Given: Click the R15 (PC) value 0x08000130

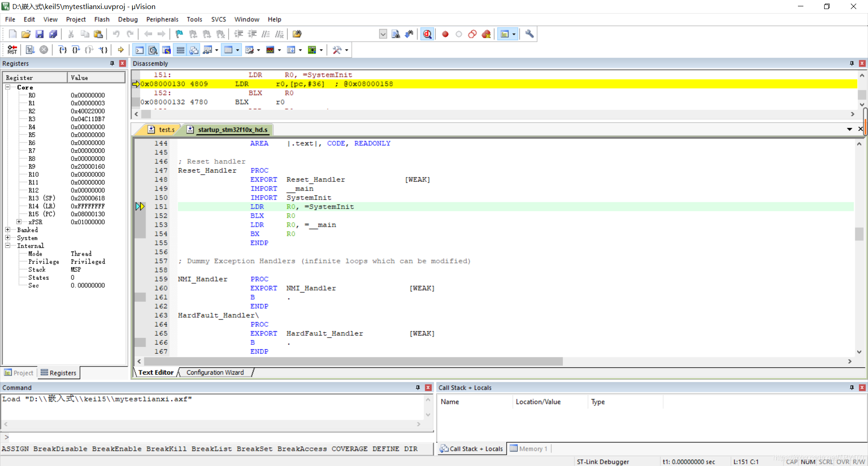Looking at the screenshot, I should click(88, 214).
